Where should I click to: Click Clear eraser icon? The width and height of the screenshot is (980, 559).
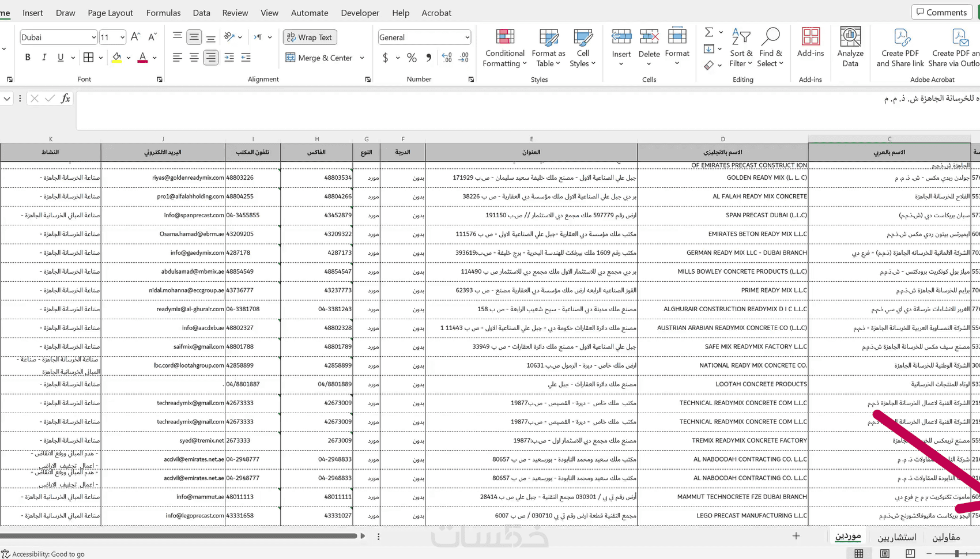(709, 65)
